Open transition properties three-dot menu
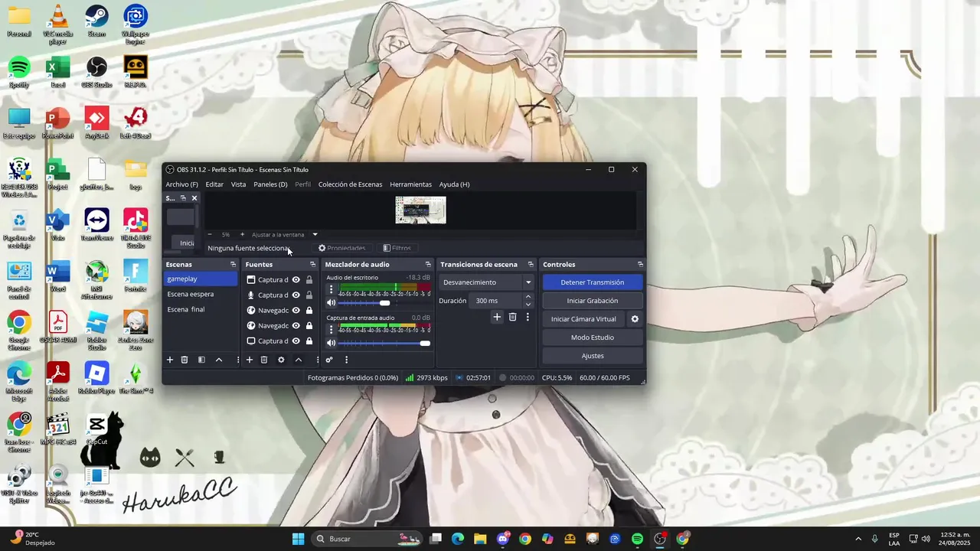 (528, 317)
